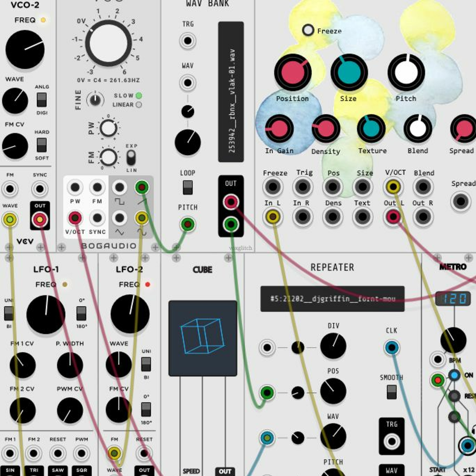Enable the SLOW mode button on Bogaudio VCO

pos(139,95)
